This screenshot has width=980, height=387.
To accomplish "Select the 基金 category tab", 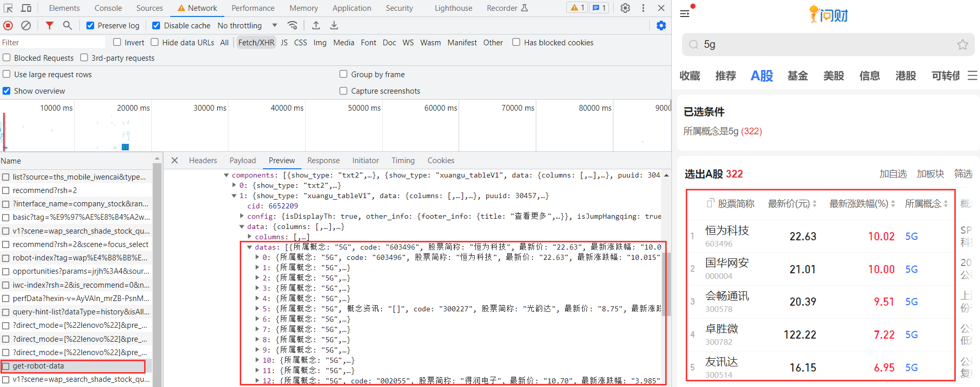I will tap(797, 76).
